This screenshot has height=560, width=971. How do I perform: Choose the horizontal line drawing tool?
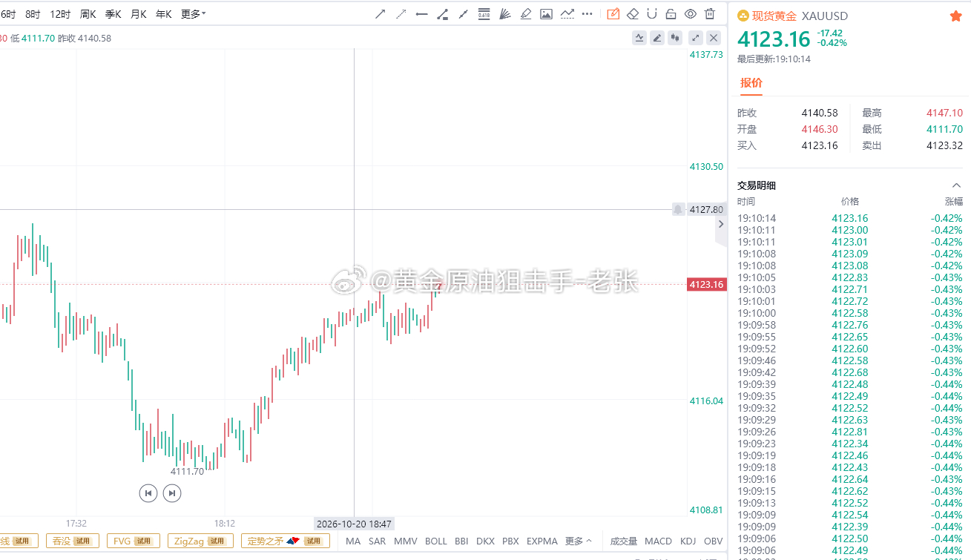421,13
